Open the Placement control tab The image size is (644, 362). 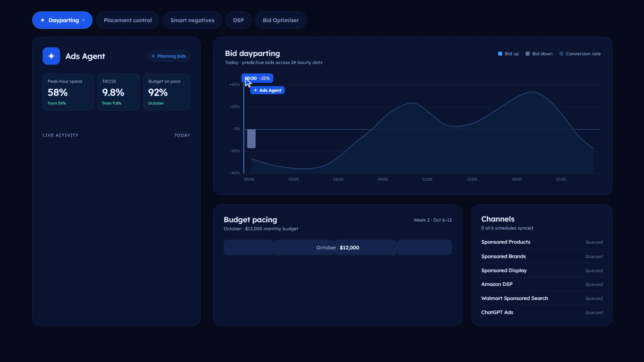[127, 20]
